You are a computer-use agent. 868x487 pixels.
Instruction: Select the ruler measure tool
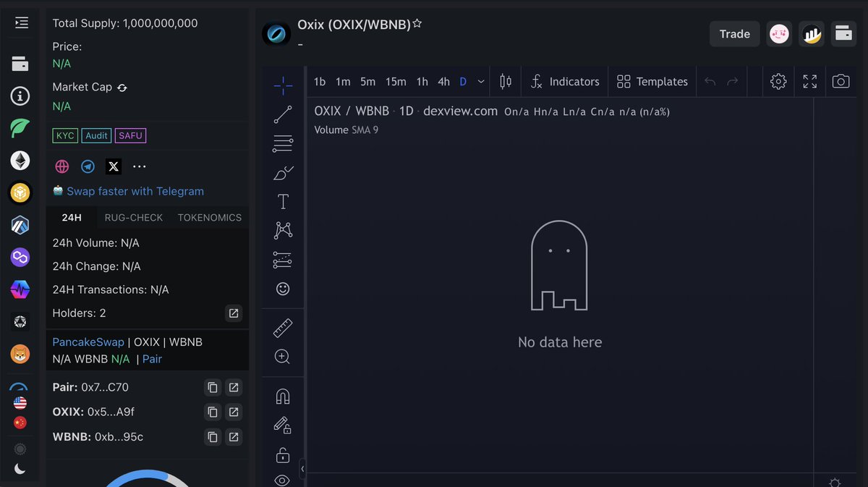click(x=283, y=328)
